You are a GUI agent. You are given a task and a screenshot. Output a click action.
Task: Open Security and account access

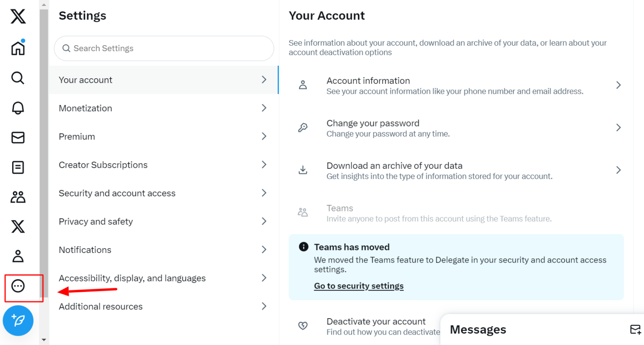pyautogui.click(x=164, y=193)
